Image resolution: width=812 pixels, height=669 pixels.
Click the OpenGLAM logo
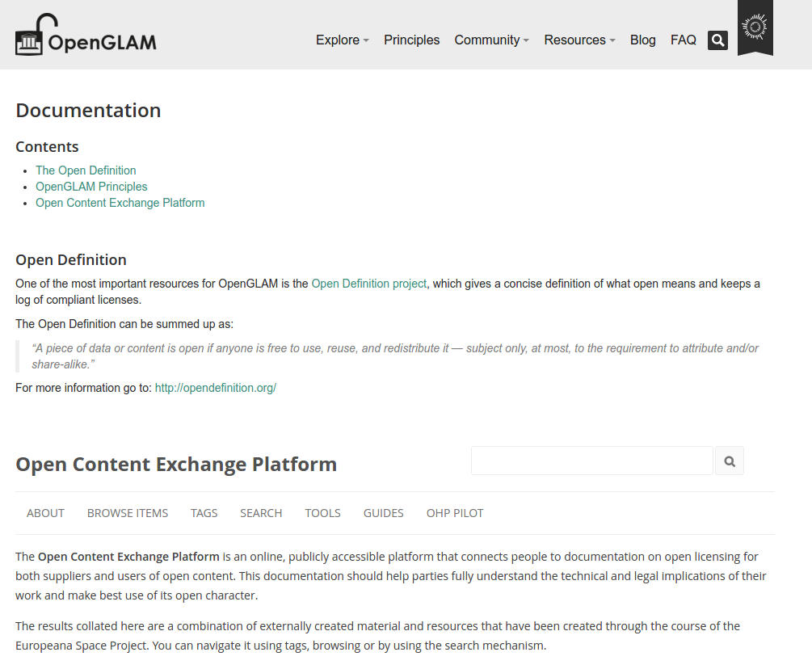click(x=86, y=35)
